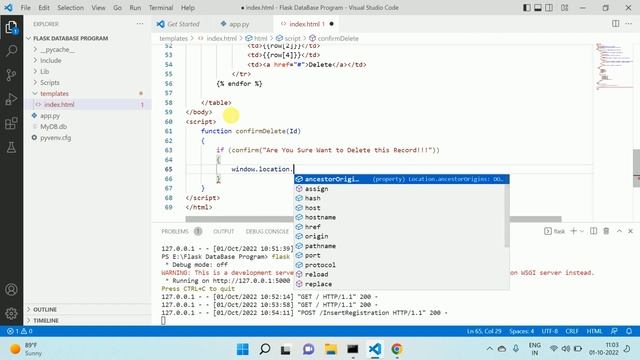Open the Testing flask icon view
Screen dimensions: 640x360
click(11, 147)
